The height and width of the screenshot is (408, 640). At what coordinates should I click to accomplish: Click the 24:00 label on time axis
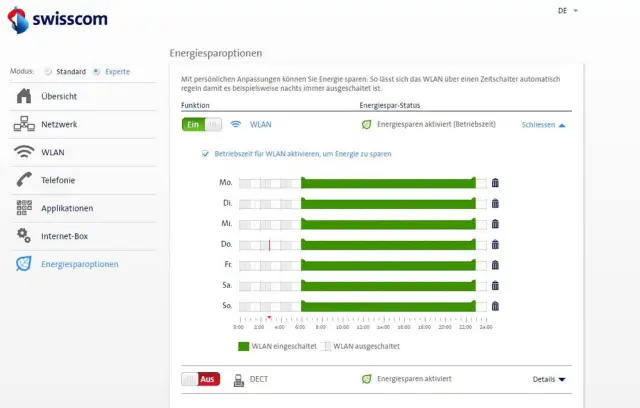coord(486,327)
